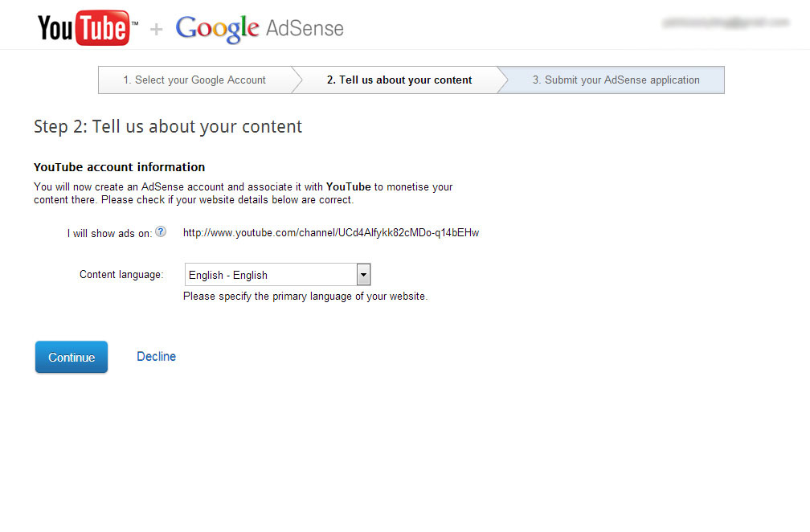Click the "I will show ads on:" label
Viewport: 810px width, 532px height.
click(109, 233)
